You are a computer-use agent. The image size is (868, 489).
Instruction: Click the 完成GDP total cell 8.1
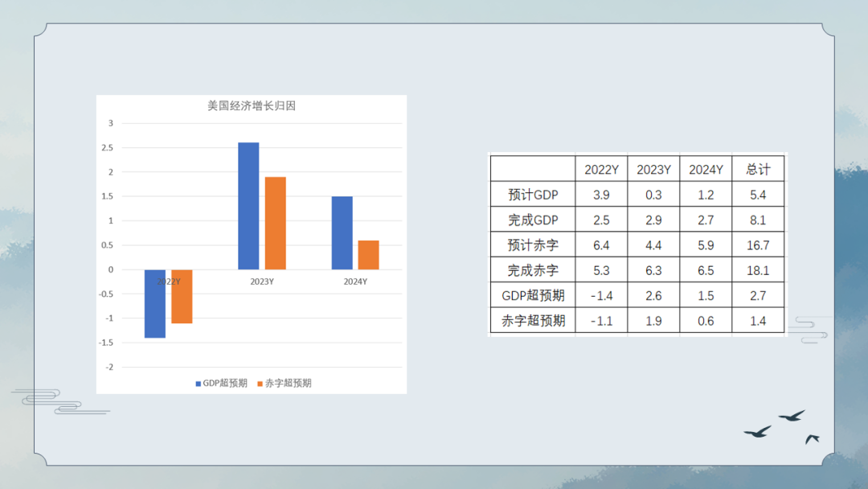[758, 220]
